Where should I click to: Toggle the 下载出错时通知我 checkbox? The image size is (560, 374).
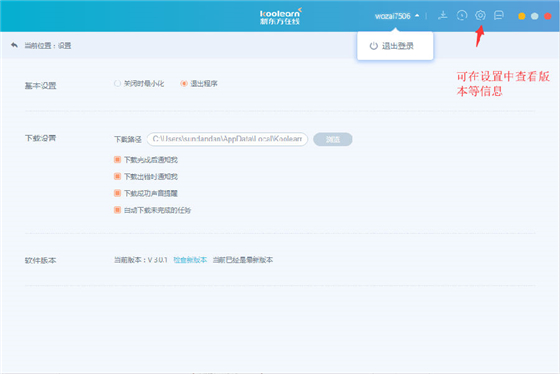click(117, 176)
